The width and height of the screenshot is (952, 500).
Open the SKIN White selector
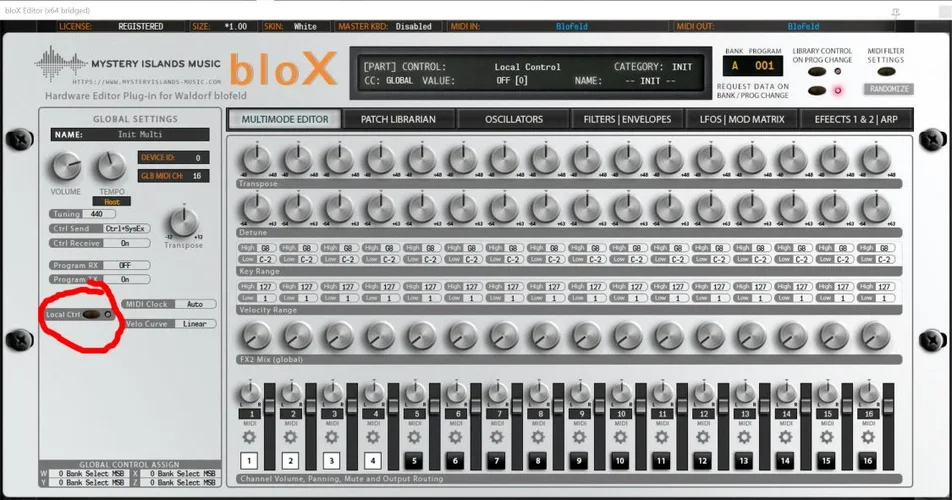(305, 27)
